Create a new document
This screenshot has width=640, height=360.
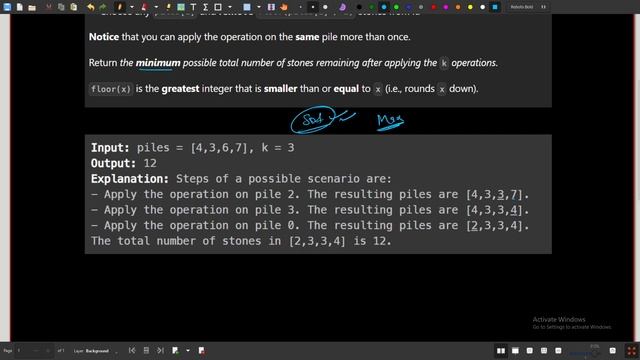pos(20,7)
